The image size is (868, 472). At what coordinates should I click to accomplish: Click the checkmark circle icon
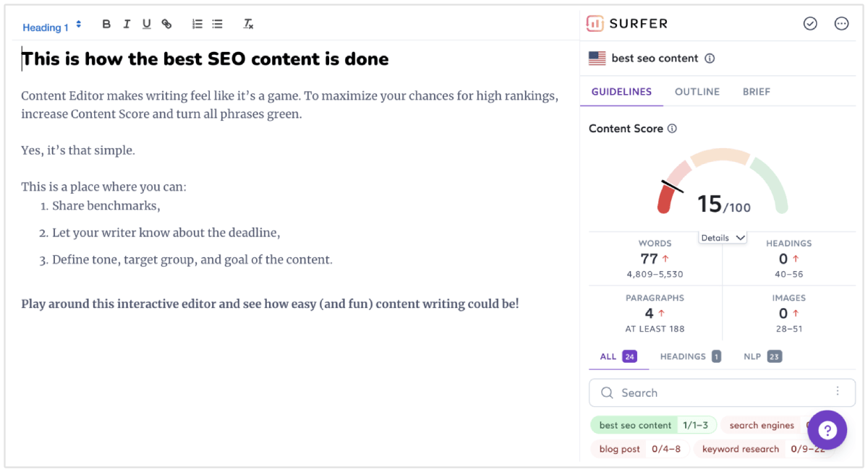click(x=810, y=24)
